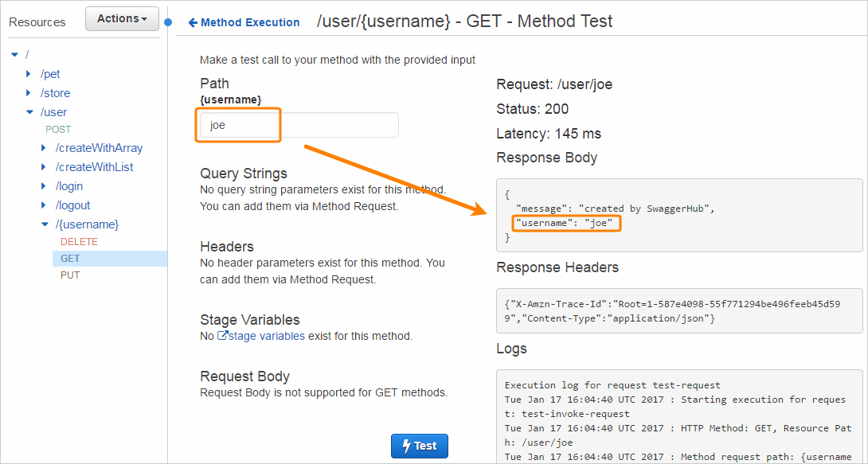
Task: Open the stage variables link
Action: coord(267,336)
